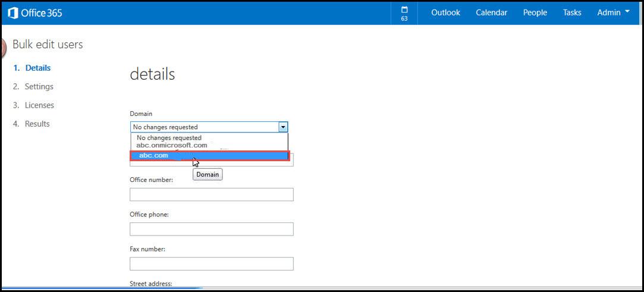This screenshot has height=292, width=644.
Task: Click the Office phone input field
Action: tap(212, 229)
